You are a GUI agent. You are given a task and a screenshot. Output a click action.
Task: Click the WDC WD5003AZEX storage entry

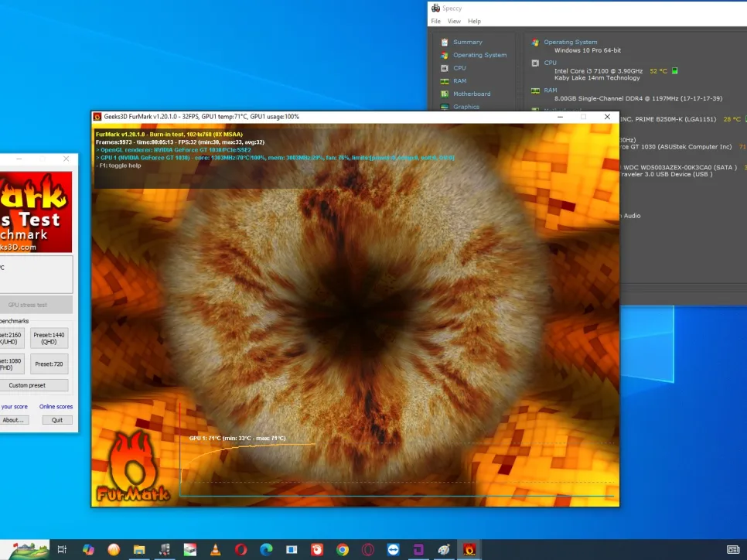click(x=680, y=167)
